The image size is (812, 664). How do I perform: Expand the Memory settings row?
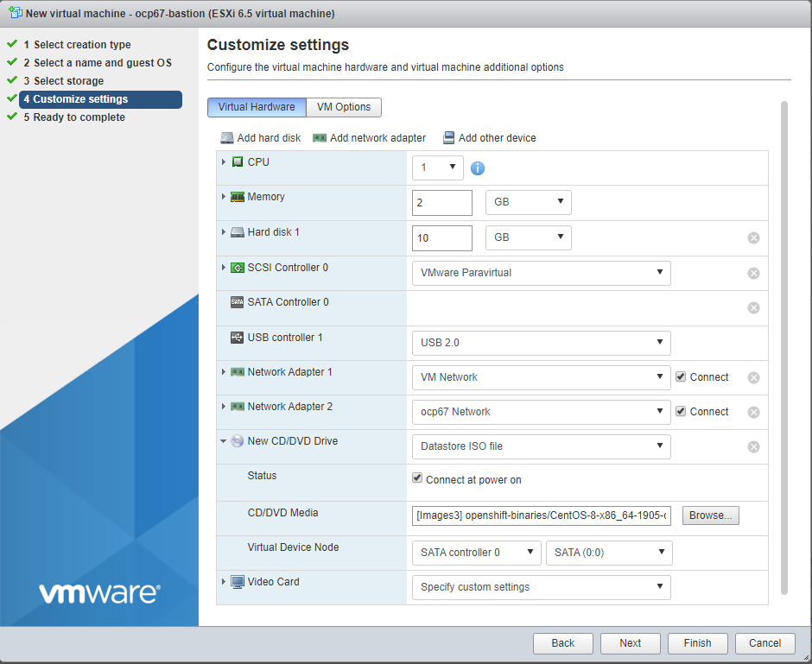pyautogui.click(x=223, y=197)
